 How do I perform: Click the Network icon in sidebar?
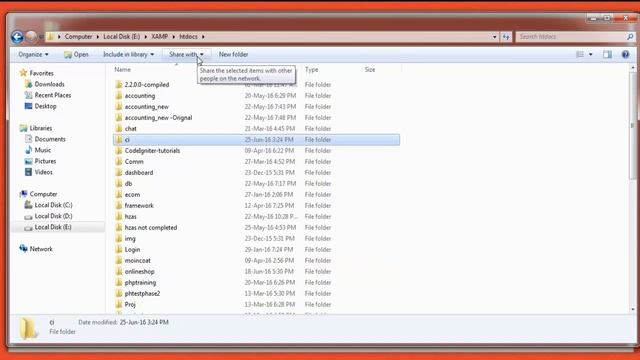[x=23, y=249]
